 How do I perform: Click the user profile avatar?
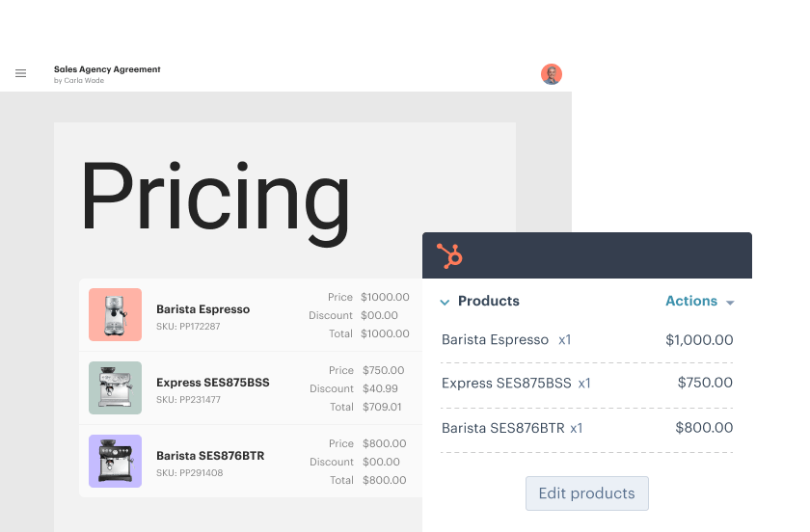point(552,74)
